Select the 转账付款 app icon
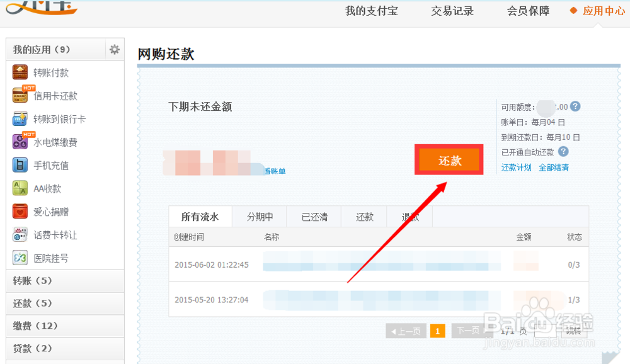This screenshot has height=364, width=630. (20, 72)
